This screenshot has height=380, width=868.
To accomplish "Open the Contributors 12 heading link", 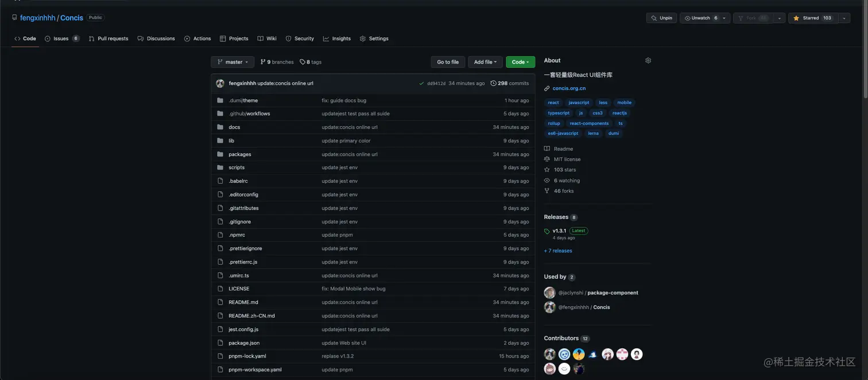I will tap(567, 339).
